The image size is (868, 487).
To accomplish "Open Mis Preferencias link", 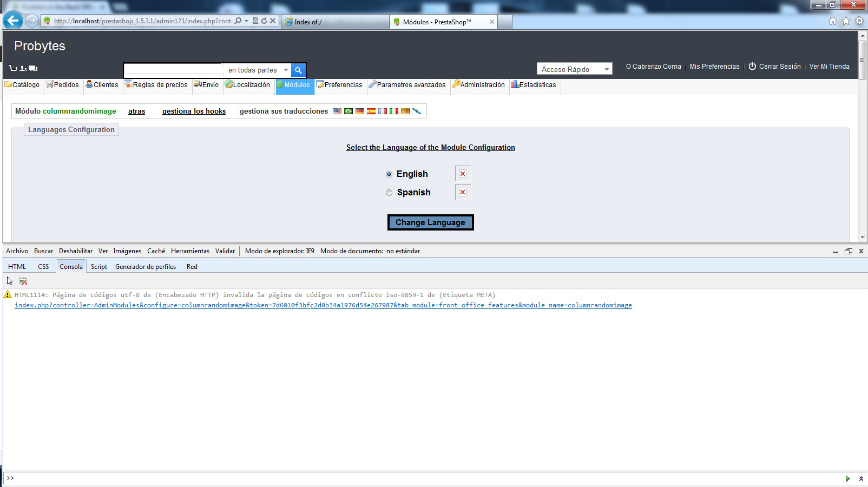I will [x=714, y=67].
